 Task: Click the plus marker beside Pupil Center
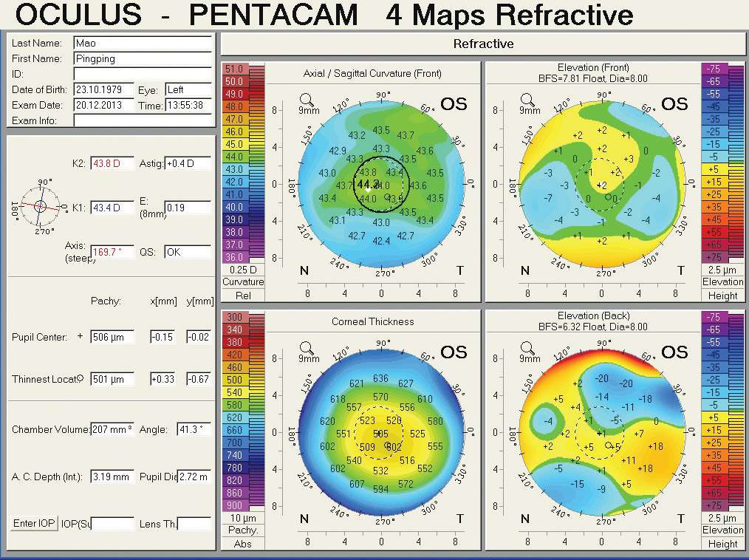click(80, 337)
